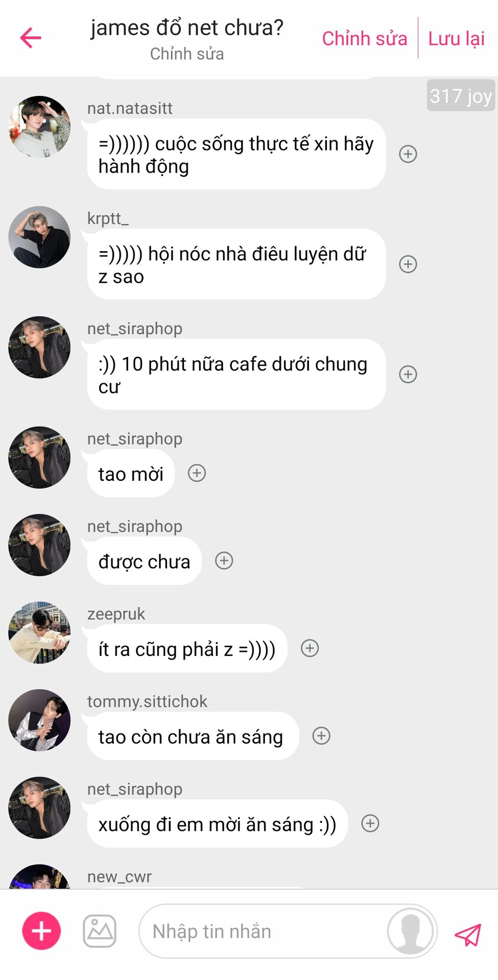The width and height of the screenshot is (498, 980).
Task: Open the image picker icon
Action: click(x=100, y=931)
